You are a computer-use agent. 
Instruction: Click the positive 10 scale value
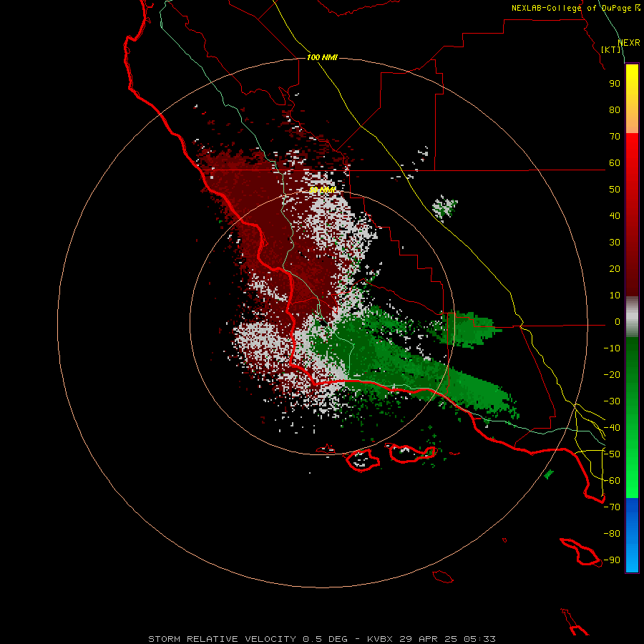[x=615, y=296]
